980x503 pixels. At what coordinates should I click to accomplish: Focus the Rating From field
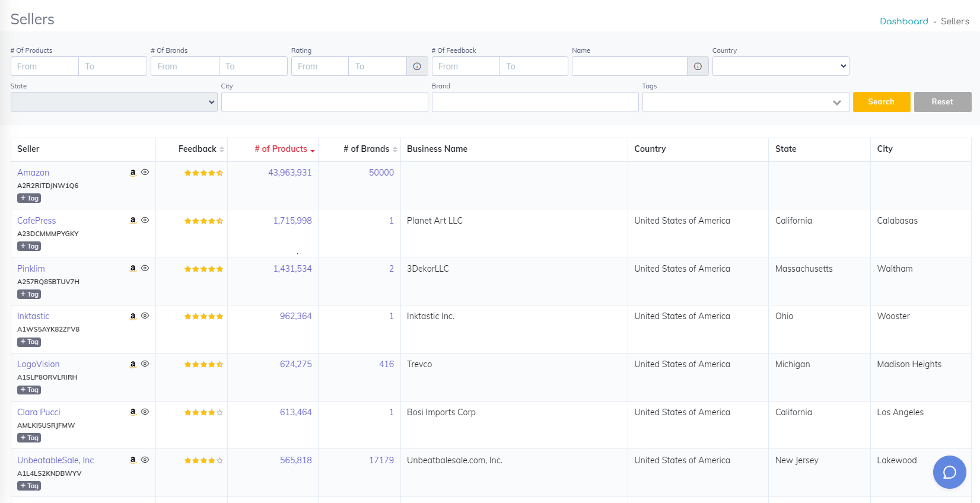[x=320, y=66]
